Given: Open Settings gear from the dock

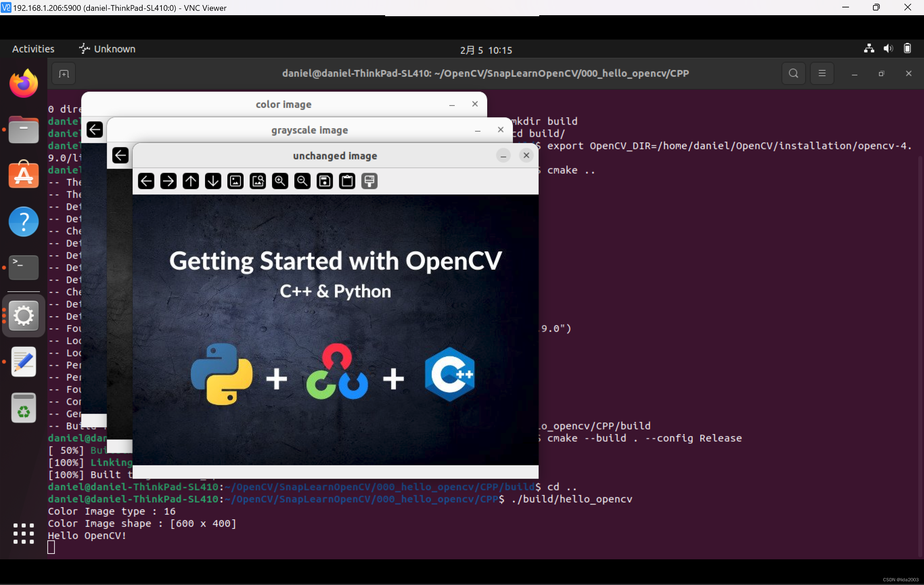Looking at the screenshot, I should [24, 316].
